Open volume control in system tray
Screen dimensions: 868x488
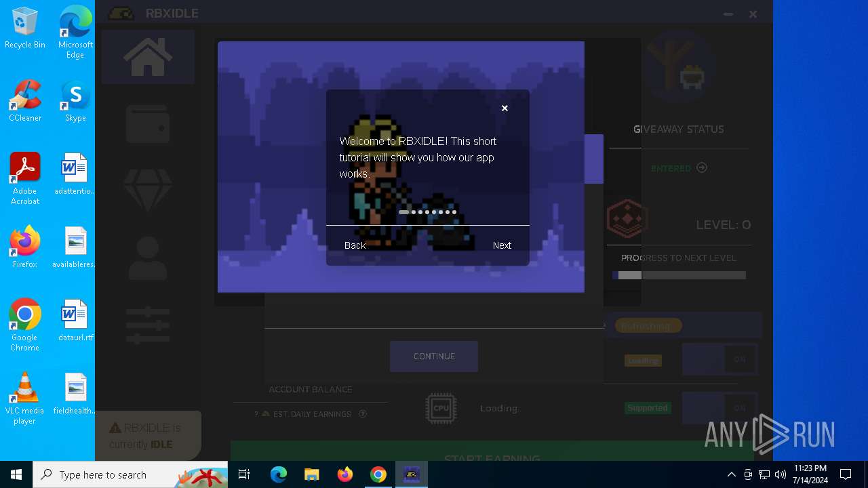(x=780, y=474)
